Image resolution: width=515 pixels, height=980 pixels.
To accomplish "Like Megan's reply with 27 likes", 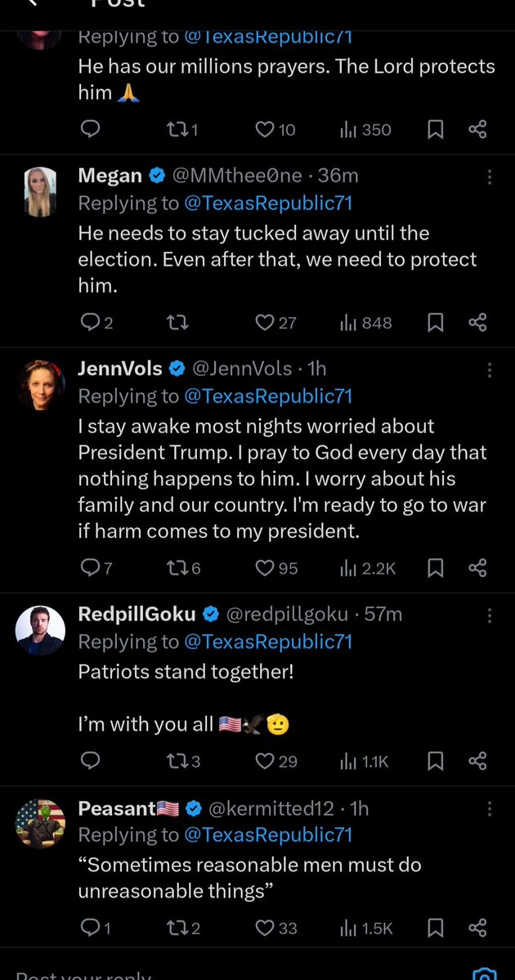I will coord(265,323).
